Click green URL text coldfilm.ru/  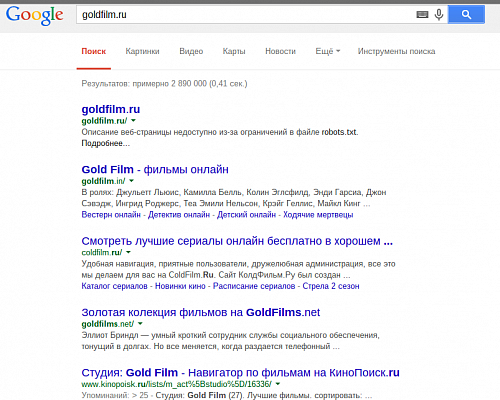102,252
